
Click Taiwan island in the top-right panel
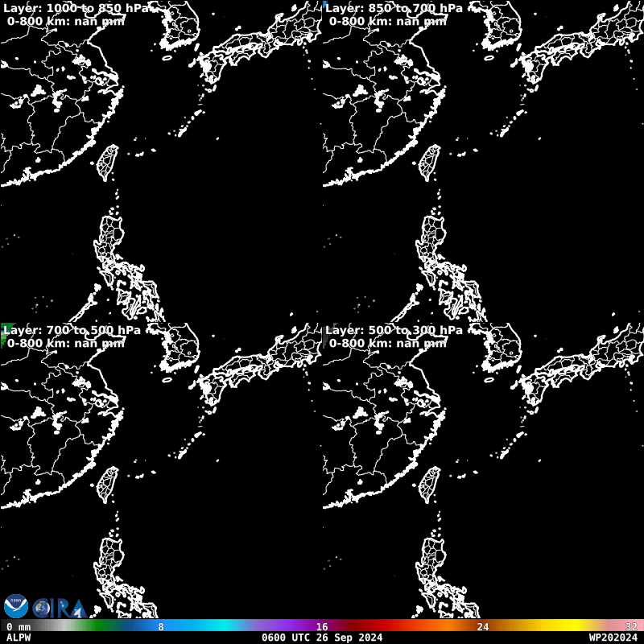click(x=431, y=163)
